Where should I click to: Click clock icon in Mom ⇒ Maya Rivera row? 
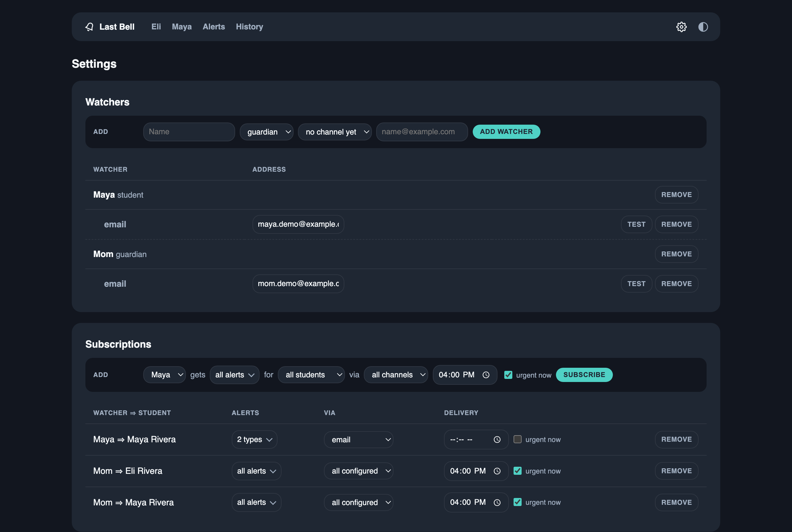coord(497,503)
